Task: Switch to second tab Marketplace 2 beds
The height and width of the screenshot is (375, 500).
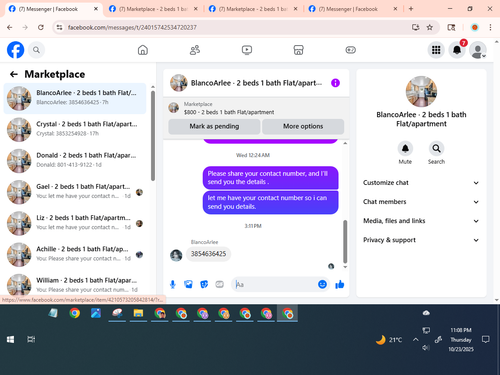Action: [153, 9]
